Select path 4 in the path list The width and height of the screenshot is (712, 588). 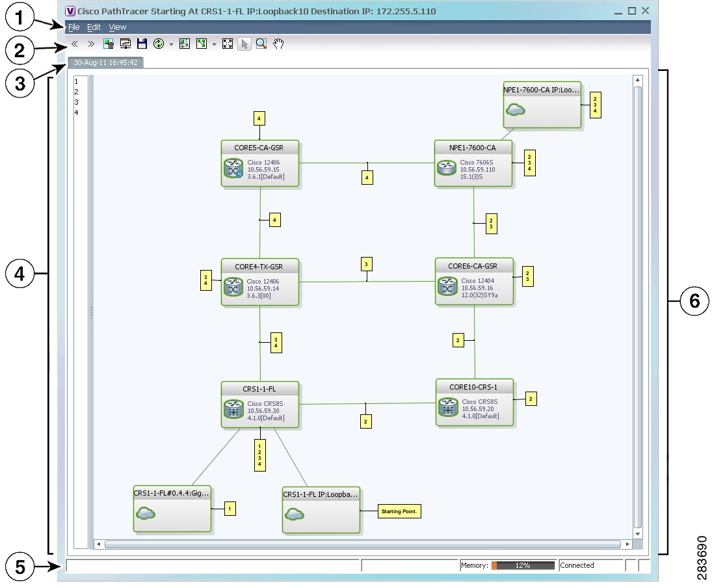(x=76, y=113)
